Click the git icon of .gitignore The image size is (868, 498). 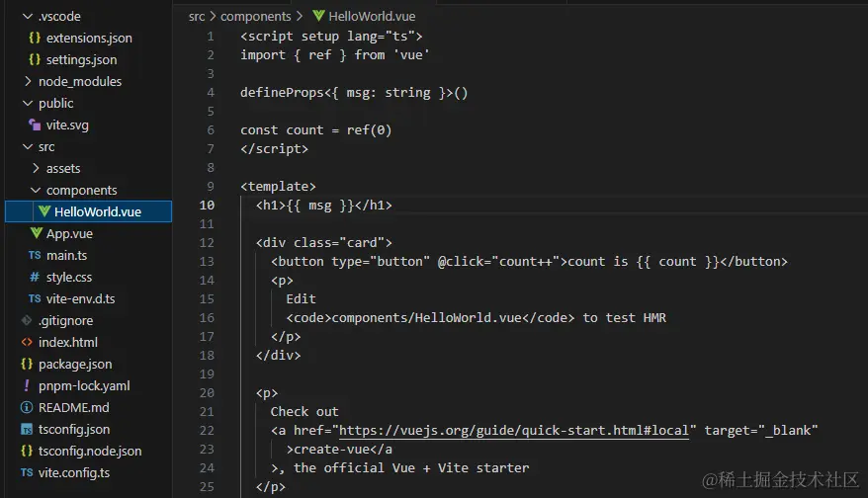[x=26, y=320]
